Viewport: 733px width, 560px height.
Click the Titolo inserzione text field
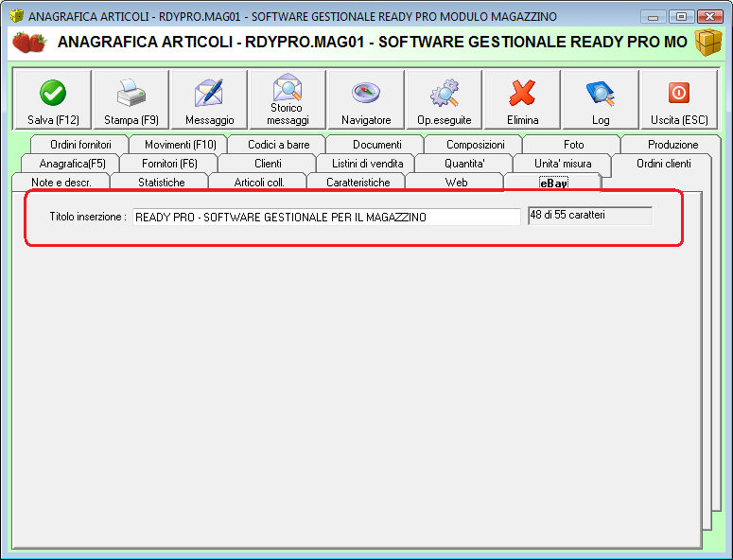(326, 217)
